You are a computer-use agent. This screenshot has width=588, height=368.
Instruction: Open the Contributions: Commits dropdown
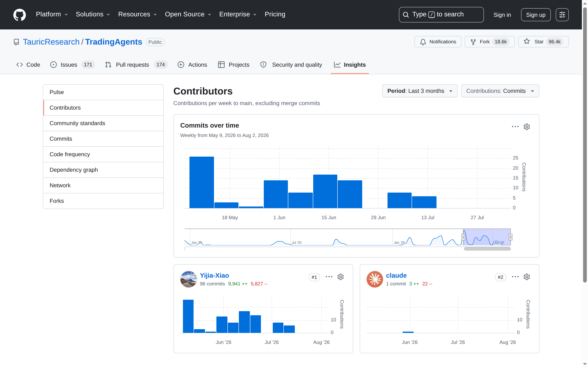coord(500,91)
